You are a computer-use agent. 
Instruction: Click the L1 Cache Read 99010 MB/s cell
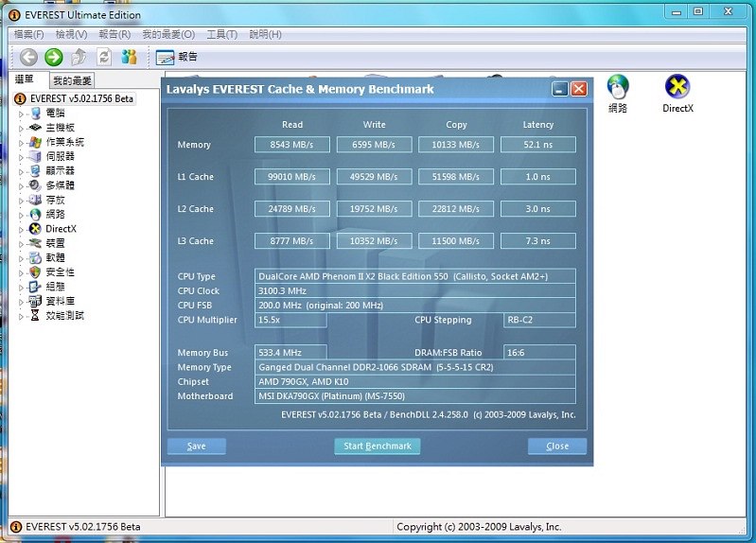click(292, 177)
